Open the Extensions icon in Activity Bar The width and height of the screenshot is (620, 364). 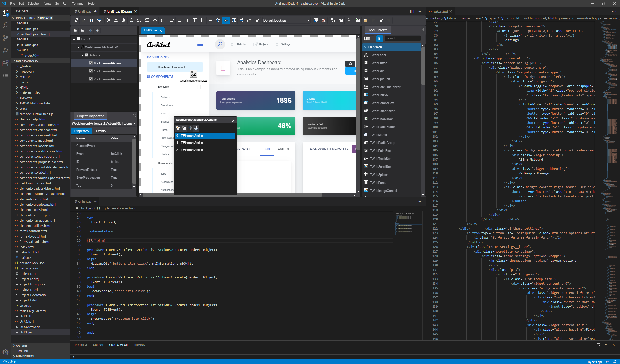(x=5, y=63)
